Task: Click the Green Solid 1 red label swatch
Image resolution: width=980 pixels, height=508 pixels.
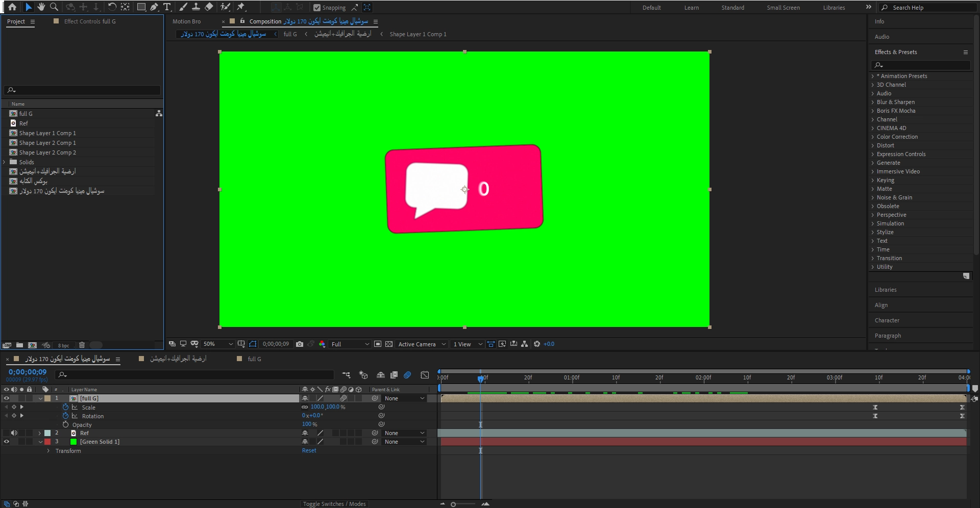Action: (47, 442)
